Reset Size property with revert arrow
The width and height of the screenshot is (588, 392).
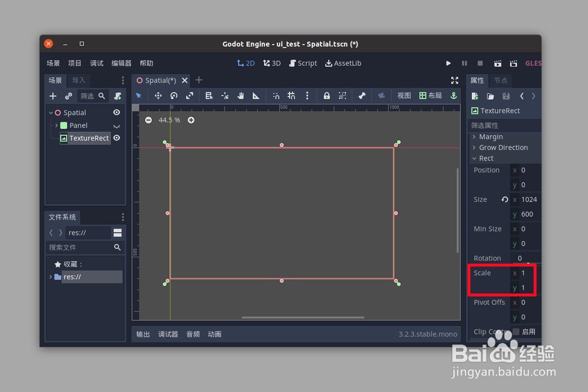(505, 199)
